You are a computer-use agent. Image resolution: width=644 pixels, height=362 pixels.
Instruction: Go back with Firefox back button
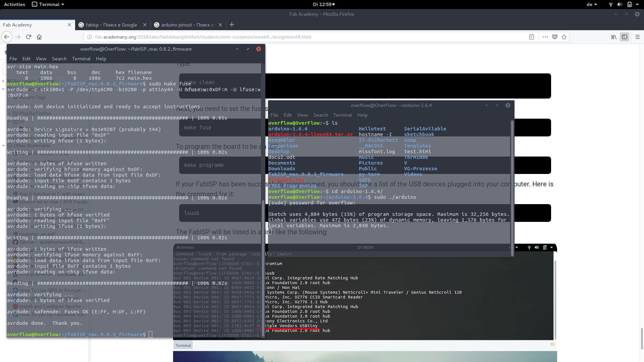point(7,37)
